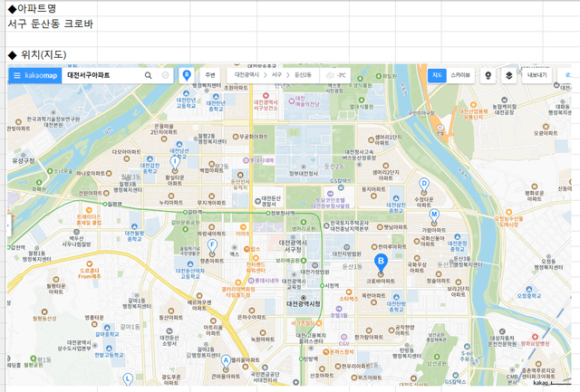This screenshot has width=580, height=392.
Task: Switch to the 스카이뷰 sky view
Action: (x=460, y=75)
